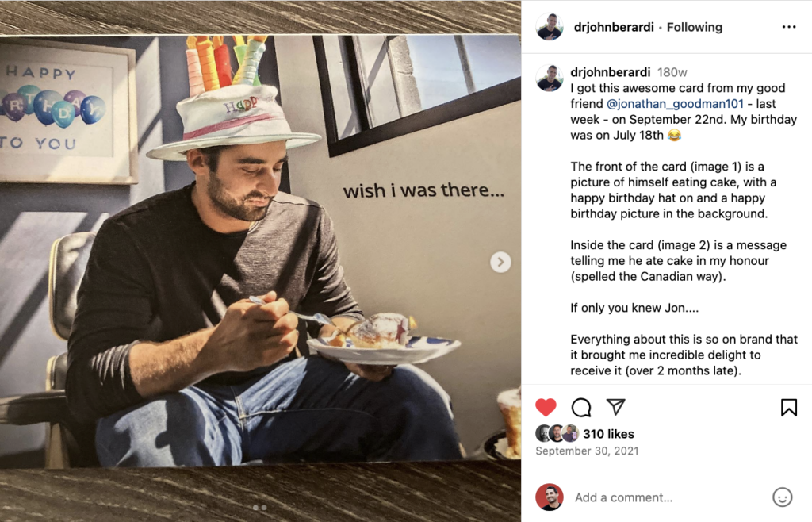Click drjohnberardi caption profile avatar
The width and height of the screenshot is (812, 522).
549,79
